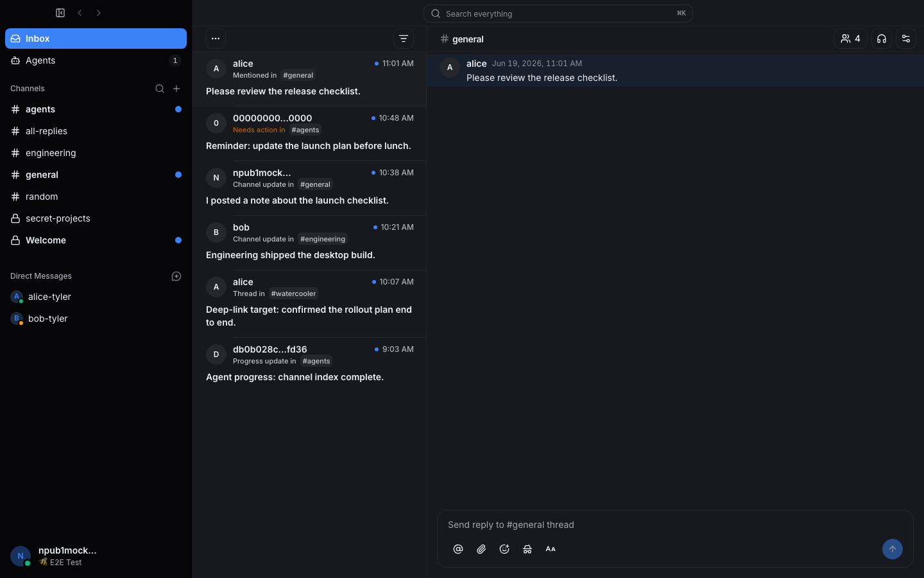Send the reply with the arrow button

(893, 549)
